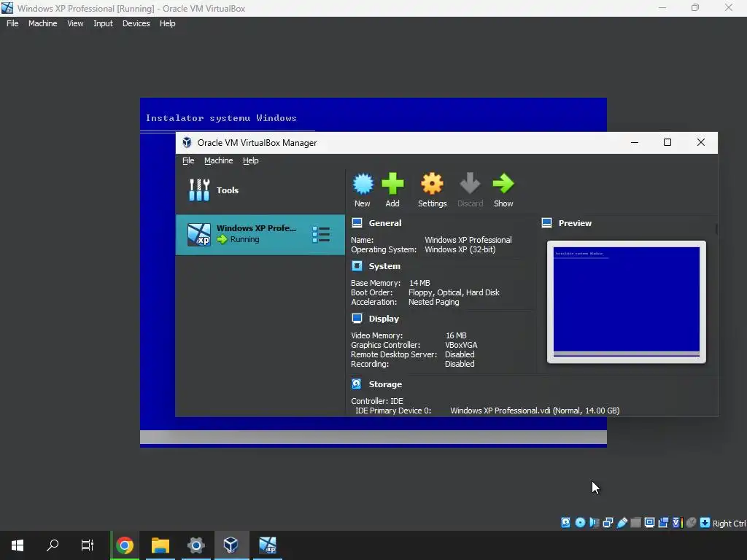
Task: Click the hard disk activity status icon
Action: pos(565,522)
